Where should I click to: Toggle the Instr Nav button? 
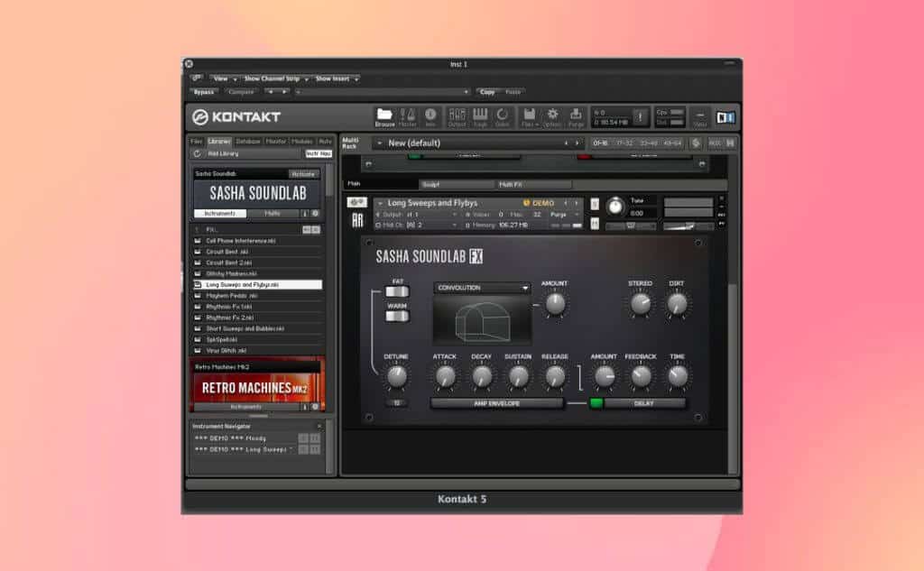(319, 153)
